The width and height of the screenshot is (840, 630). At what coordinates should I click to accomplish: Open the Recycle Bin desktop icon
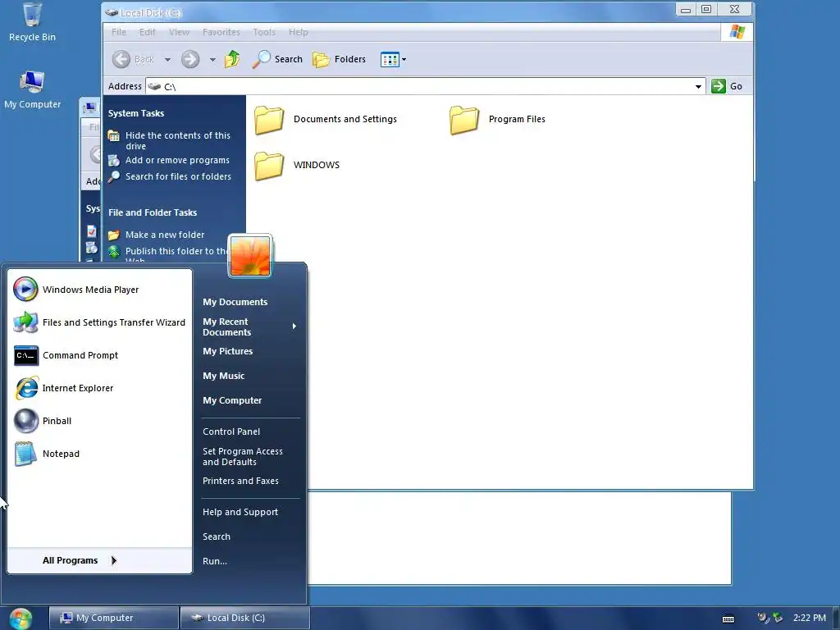[32, 22]
